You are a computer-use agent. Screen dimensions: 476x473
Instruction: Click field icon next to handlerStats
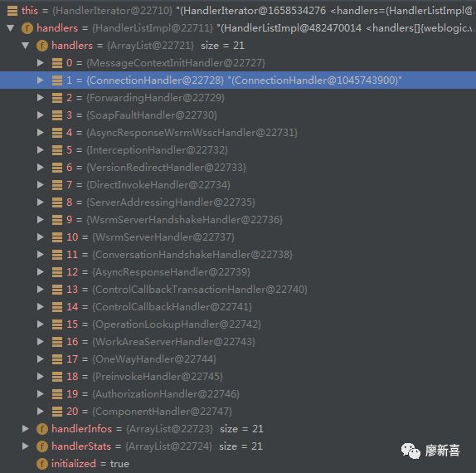tap(42, 446)
